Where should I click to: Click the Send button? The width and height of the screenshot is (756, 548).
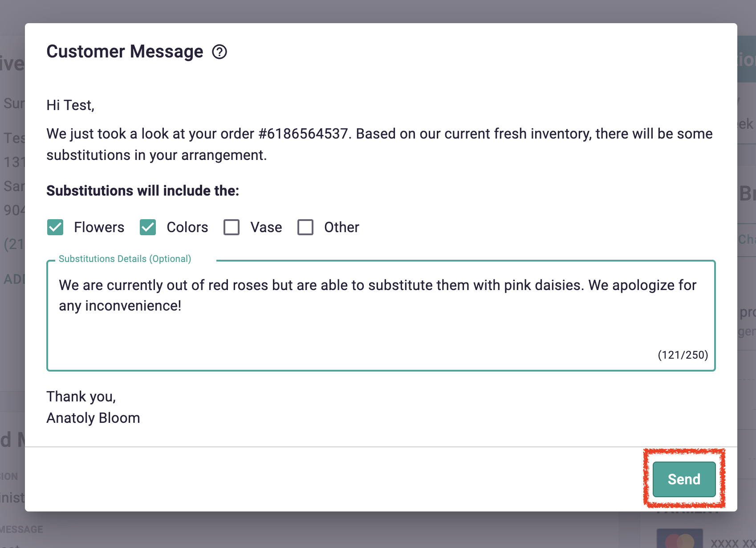684,479
